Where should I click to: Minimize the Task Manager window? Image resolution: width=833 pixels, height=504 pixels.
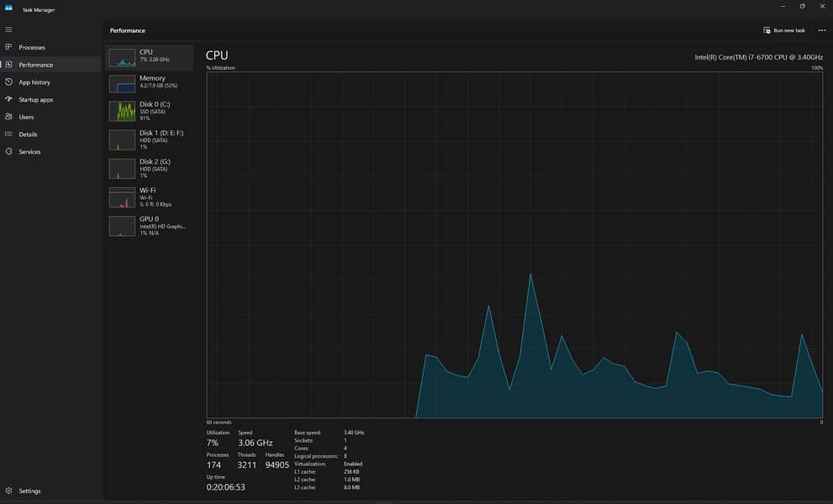(783, 7)
